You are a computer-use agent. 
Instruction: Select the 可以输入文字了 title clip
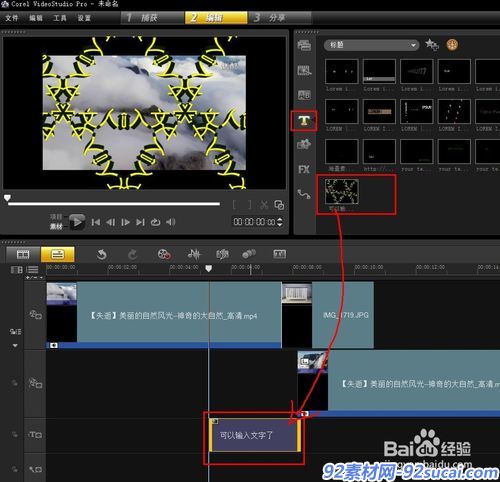pyautogui.click(x=255, y=435)
